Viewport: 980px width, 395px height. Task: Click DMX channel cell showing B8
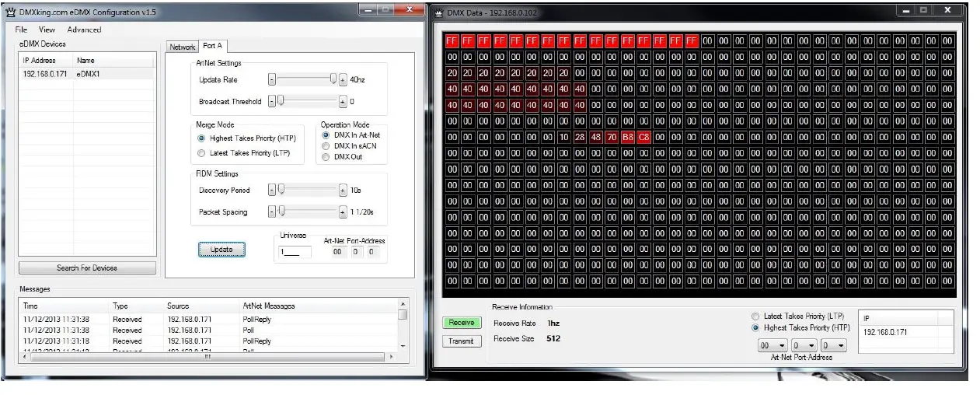pyautogui.click(x=628, y=137)
